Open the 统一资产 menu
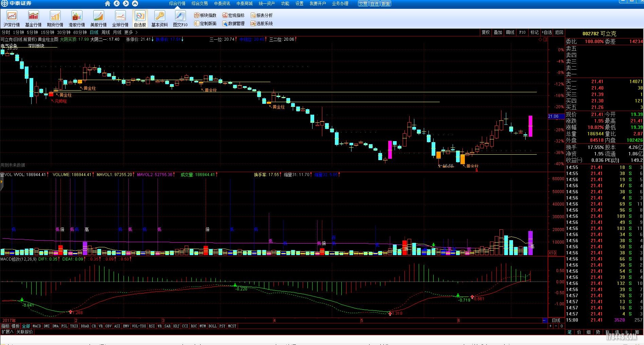 [x=267, y=3]
